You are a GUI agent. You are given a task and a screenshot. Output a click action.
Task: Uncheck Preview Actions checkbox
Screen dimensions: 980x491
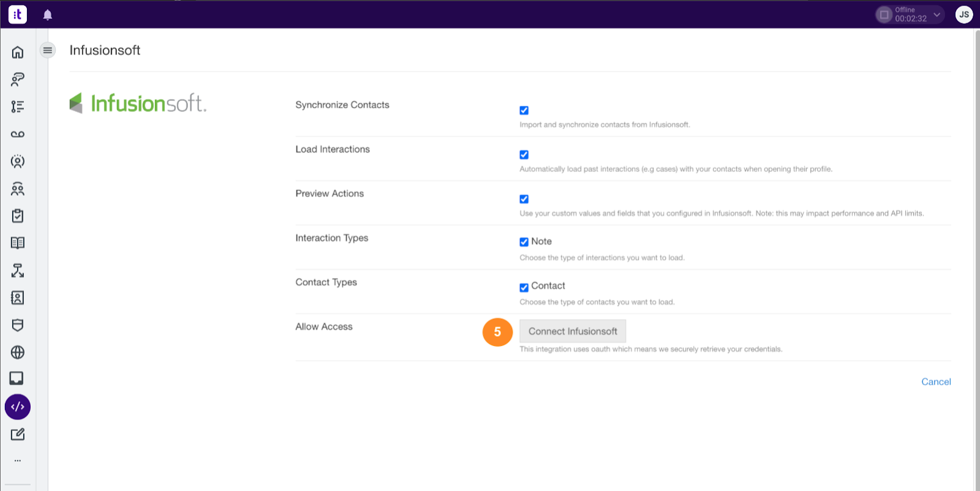[524, 199]
